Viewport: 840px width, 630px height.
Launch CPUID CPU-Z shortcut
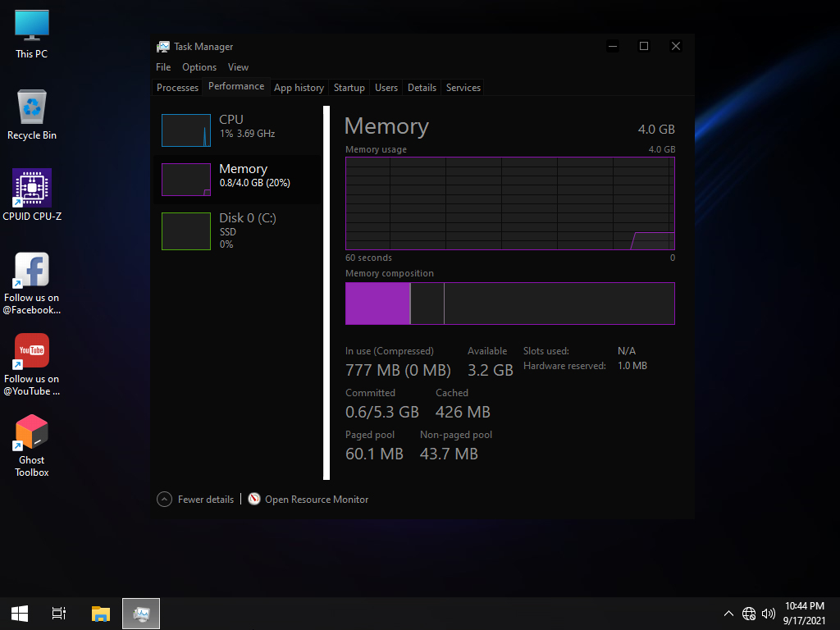(32, 195)
